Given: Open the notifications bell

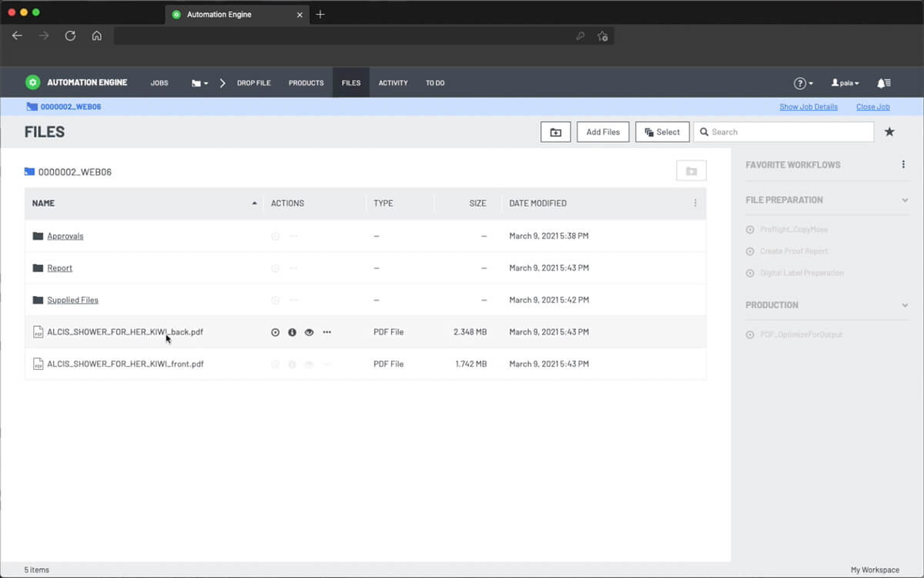Looking at the screenshot, I should coord(883,82).
